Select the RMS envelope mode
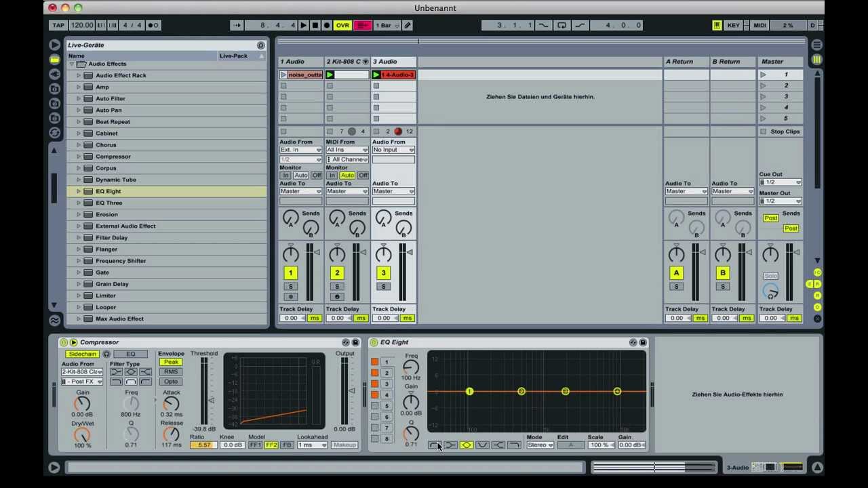Viewport: 868px width, 488px height. (x=171, y=371)
